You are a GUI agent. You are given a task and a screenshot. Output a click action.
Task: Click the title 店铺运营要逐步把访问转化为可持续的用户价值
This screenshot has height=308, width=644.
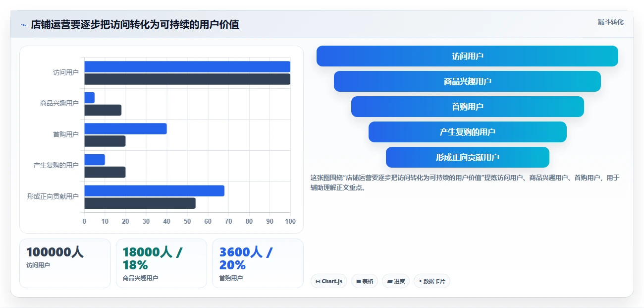(135, 24)
